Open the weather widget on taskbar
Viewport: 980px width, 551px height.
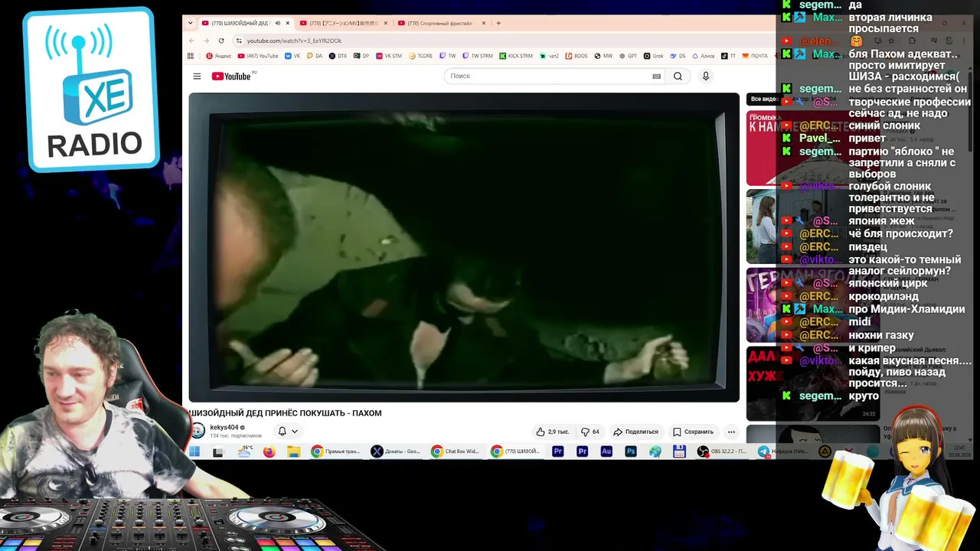(x=245, y=452)
